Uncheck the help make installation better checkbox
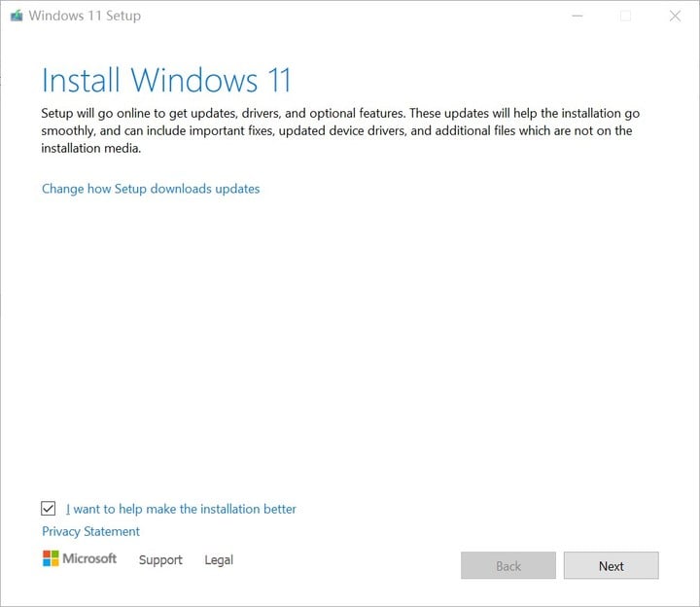This screenshot has width=700, height=607. (49, 509)
